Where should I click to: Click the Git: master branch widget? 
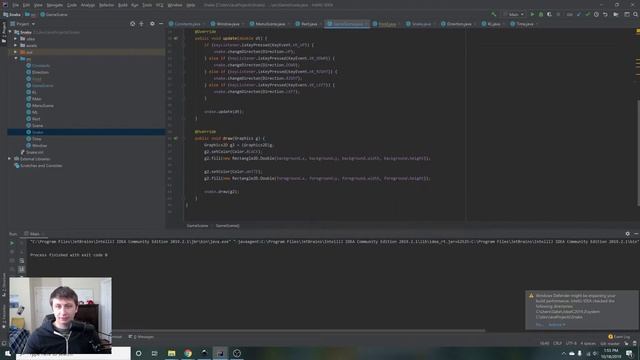[x=610, y=344]
